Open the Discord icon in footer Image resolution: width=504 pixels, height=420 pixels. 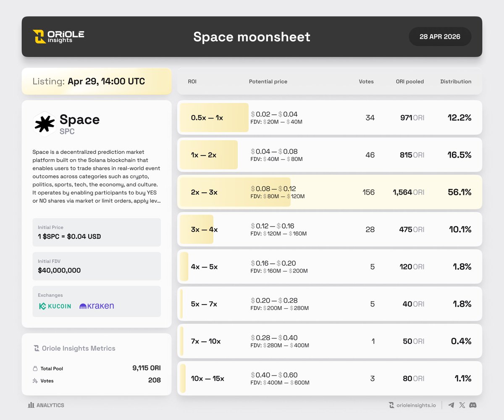(x=473, y=405)
